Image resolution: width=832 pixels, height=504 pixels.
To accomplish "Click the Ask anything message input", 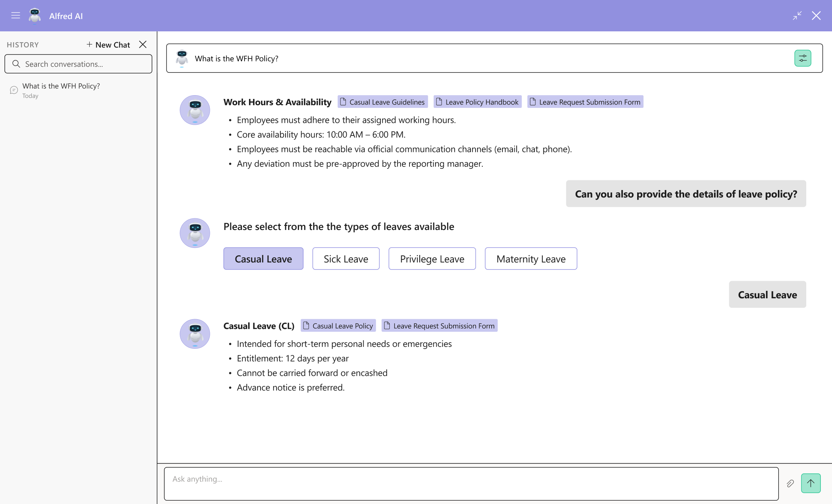I will pyautogui.click(x=471, y=484).
